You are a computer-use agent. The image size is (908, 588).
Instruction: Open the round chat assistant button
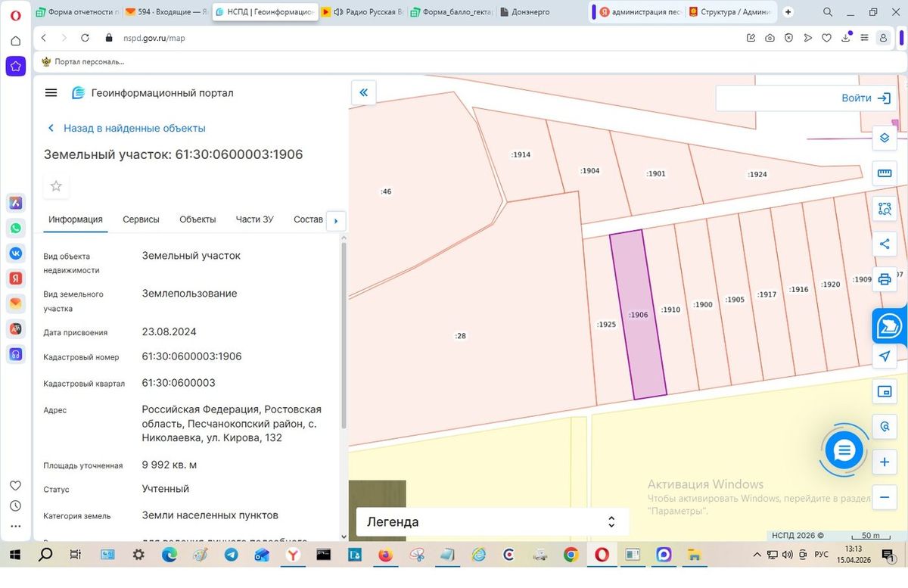[x=844, y=451]
